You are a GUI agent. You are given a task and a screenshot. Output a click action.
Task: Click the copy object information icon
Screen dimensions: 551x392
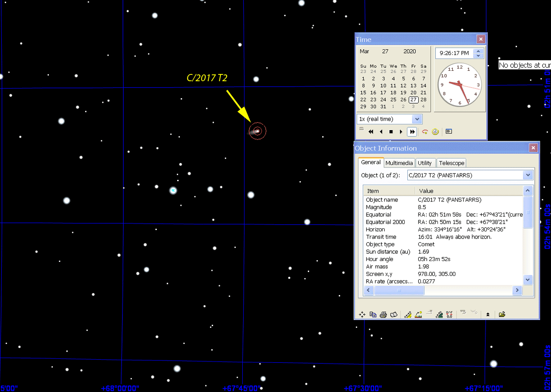[373, 315]
